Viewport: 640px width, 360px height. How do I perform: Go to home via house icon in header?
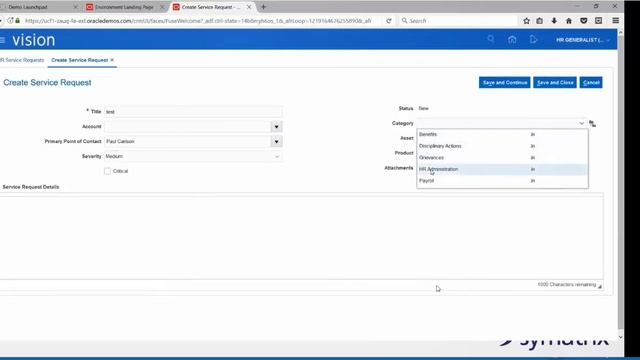pyautogui.click(x=512, y=40)
